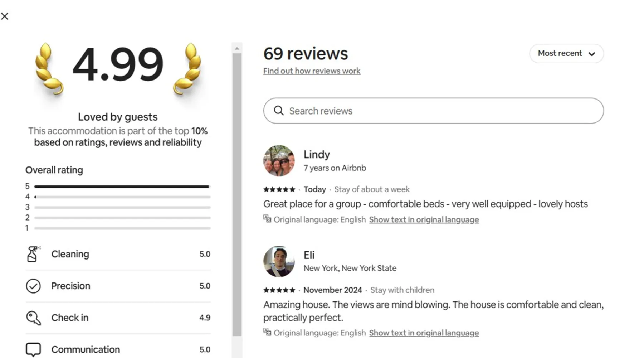Click the search magnifier icon

[279, 111]
